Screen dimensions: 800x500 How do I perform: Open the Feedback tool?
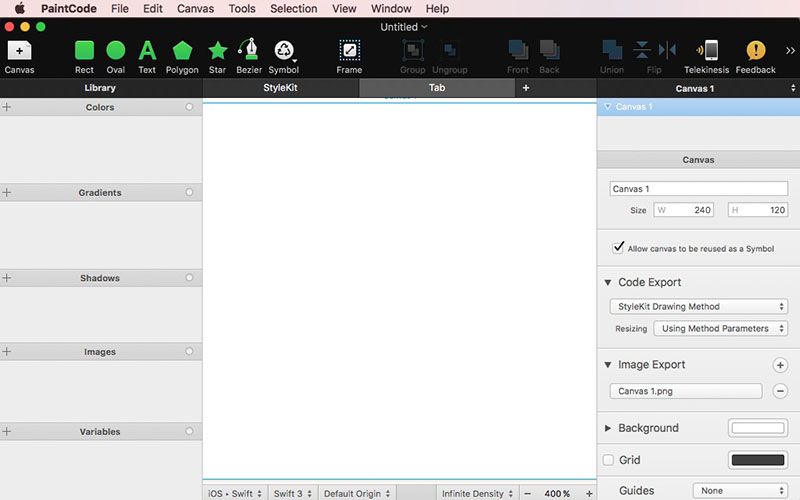[x=756, y=57]
